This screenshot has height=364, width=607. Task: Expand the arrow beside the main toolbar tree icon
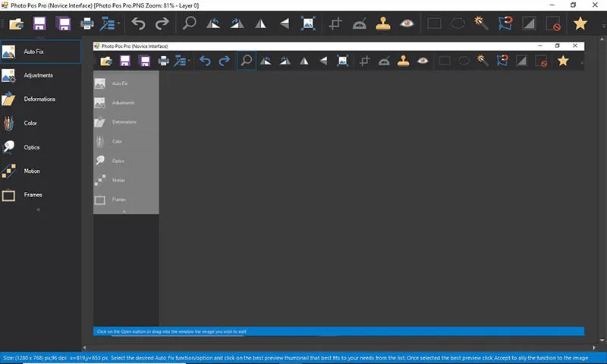pos(119,24)
